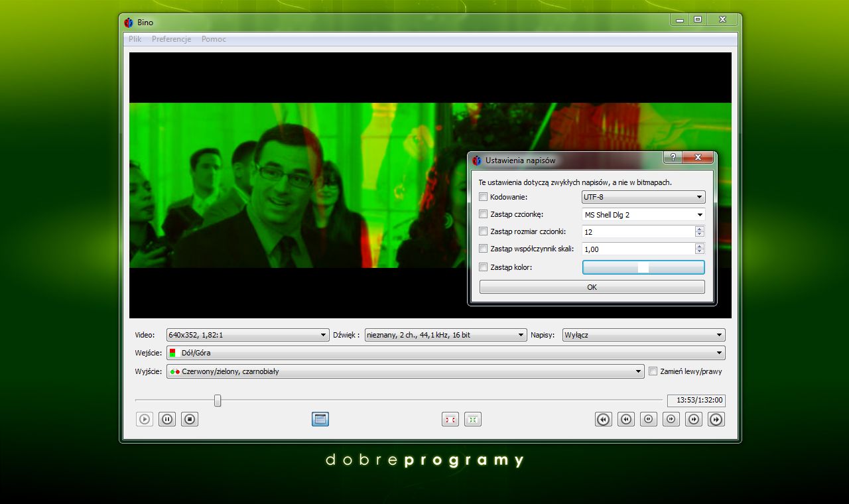Open the UTF-8 encoding dropdown

(643, 197)
